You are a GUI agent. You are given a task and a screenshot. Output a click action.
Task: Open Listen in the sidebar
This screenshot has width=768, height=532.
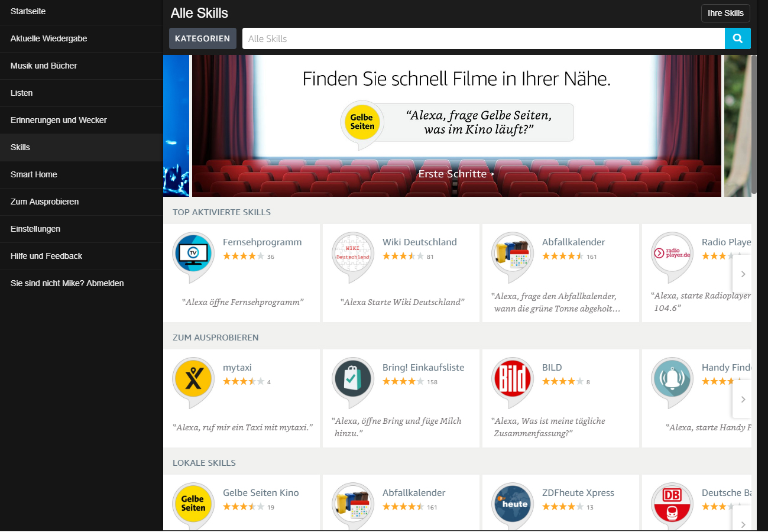(x=82, y=93)
